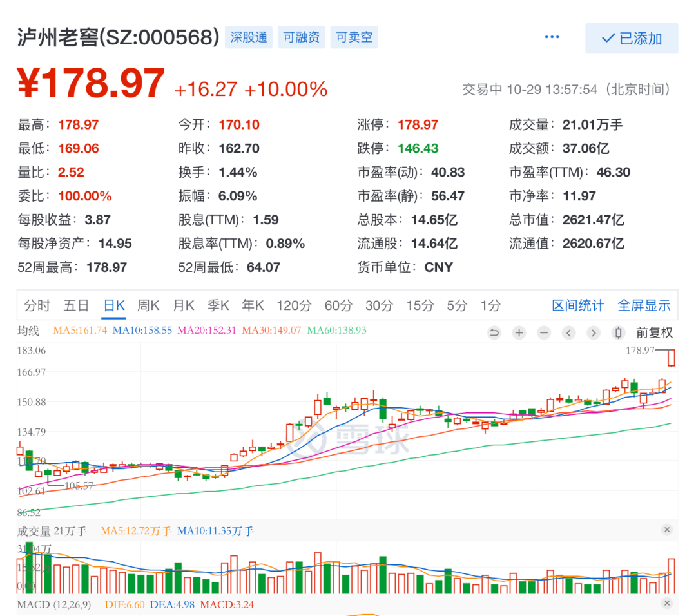Select the 五日 five-day tab
Viewport: 696px width, 616px height.
tap(75, 305)
